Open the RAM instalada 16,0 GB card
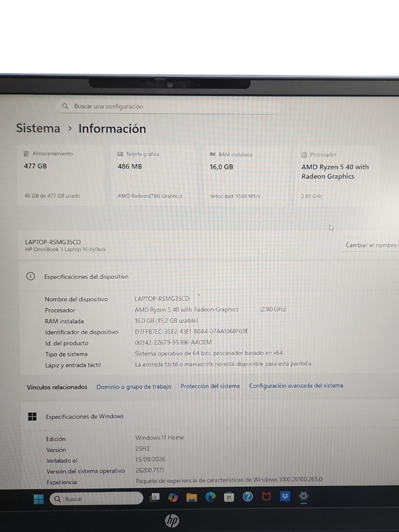Image resolution: width=399 pixels, height=532 pixels. (246, 176)
